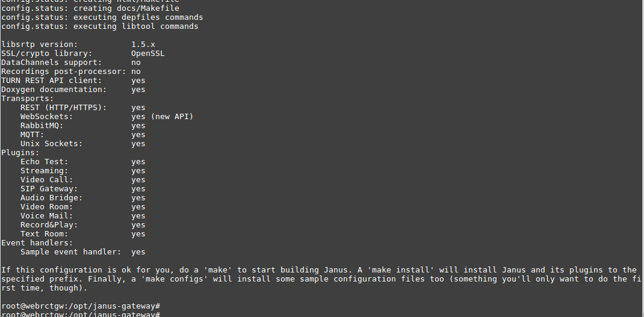Click the executing libtool commands line
644x317 pixels.
coord(99,26)
